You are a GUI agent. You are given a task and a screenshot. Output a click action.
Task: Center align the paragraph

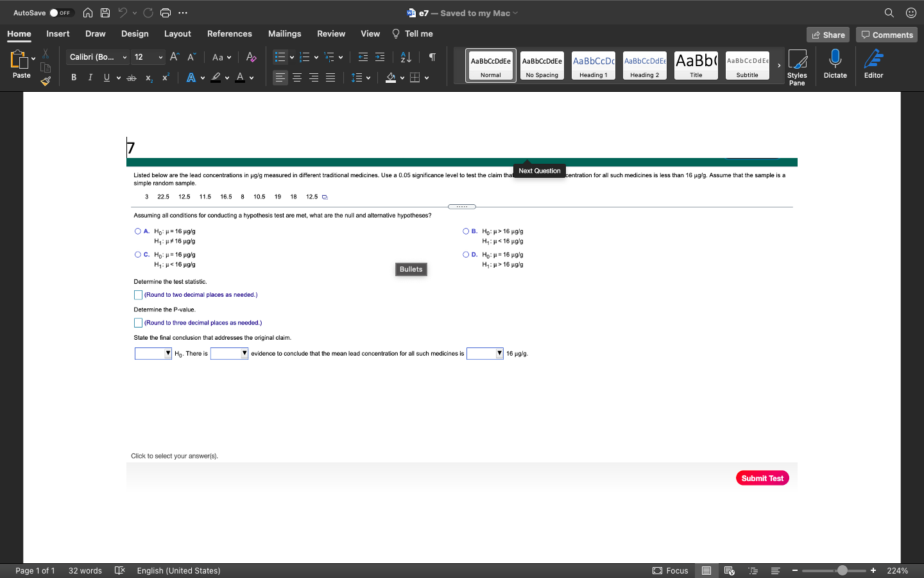click(x=297, y=78)
